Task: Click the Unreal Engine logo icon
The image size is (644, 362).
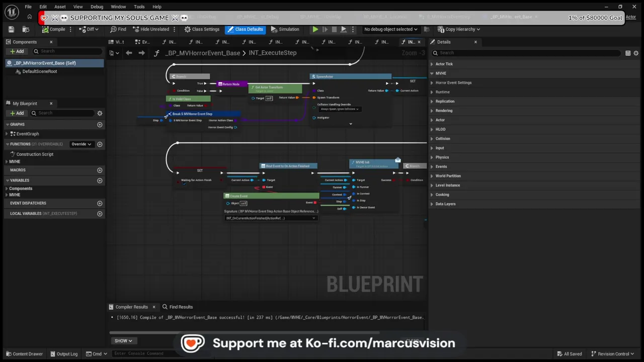Action: (x=12, y=11)
